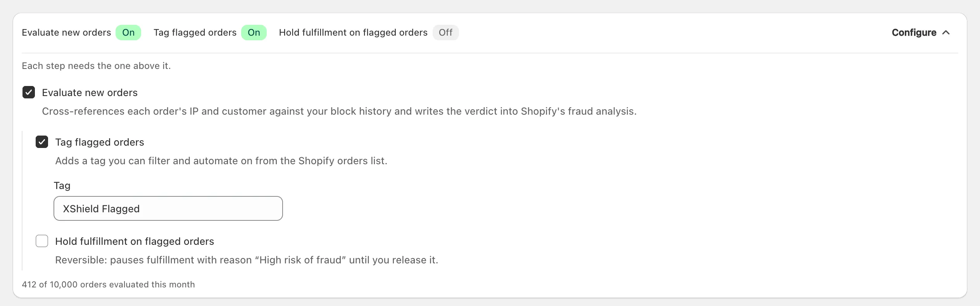Screen dimensions: 980x306
Task: Click the Cross-references description under Evaluate new orders
Action: coord(339,111)
